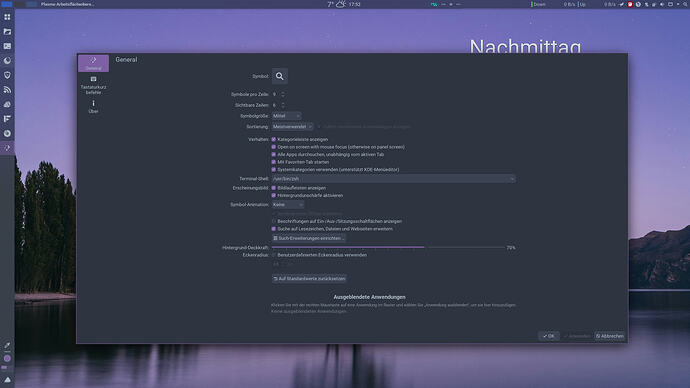Click the shield icon in the left dock

7,75
